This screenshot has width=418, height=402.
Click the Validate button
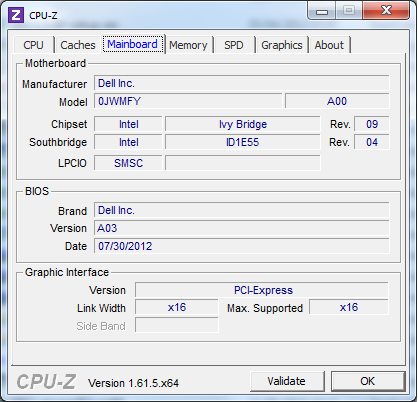pyautogui.click(x=287, y=381)
